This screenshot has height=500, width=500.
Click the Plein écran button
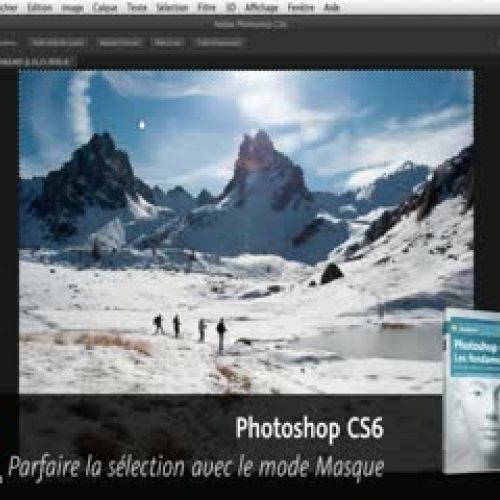(168, 42)
